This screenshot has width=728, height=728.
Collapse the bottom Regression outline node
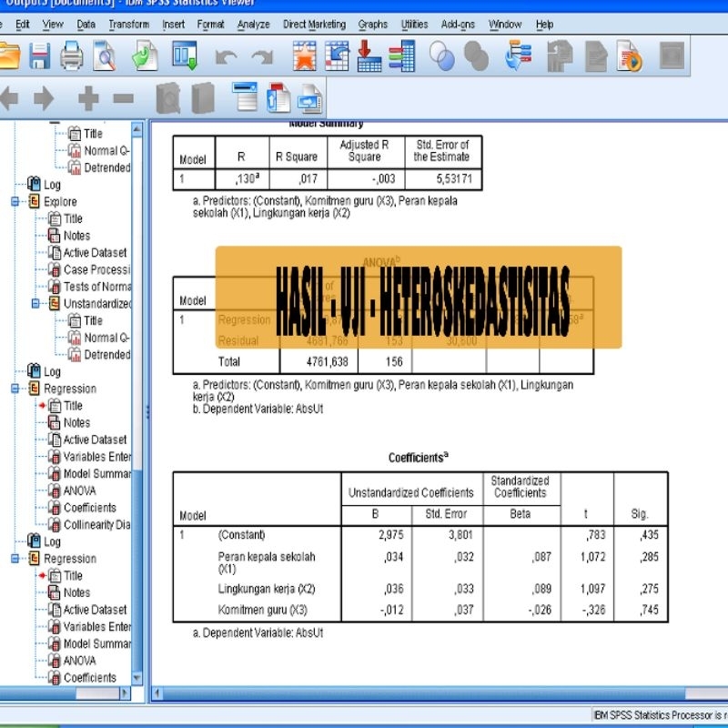tap(15, 559)
